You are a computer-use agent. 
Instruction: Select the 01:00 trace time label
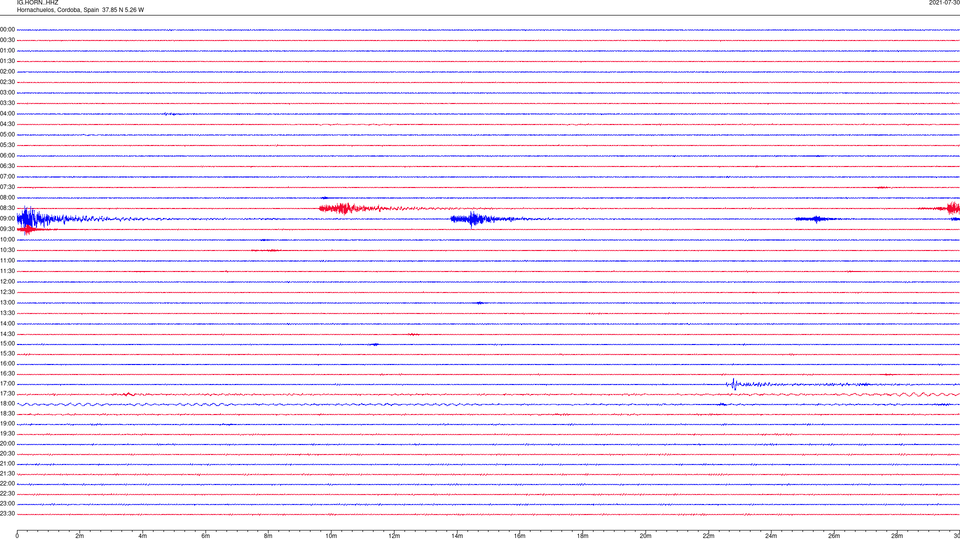coord(7,51)
